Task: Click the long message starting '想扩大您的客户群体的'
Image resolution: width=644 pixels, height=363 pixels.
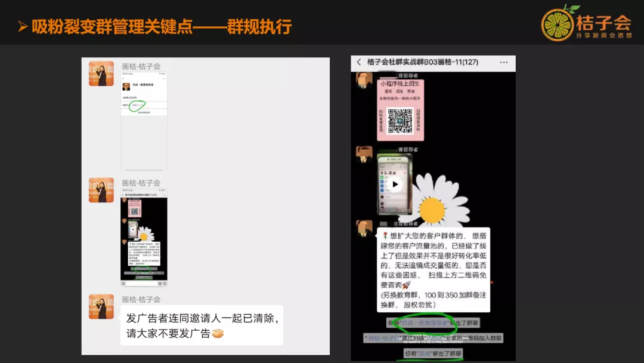Action: click(x=434, y=270)
